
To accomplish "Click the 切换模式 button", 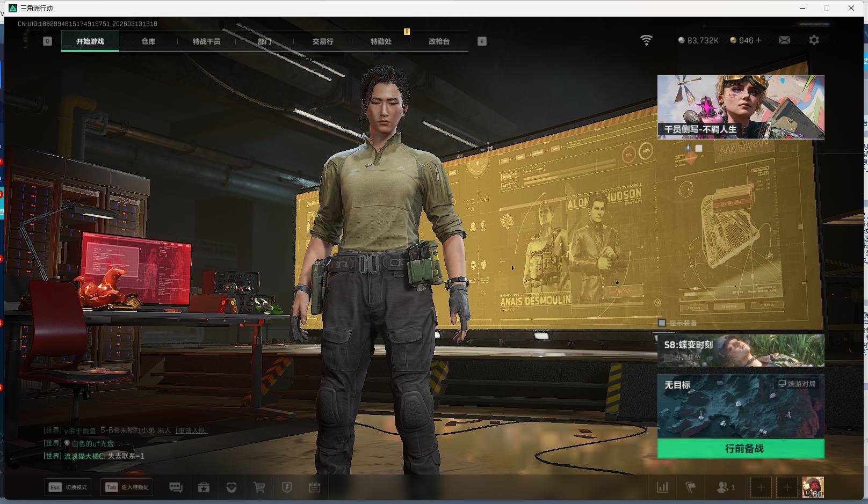I will [x=68, y=487].
